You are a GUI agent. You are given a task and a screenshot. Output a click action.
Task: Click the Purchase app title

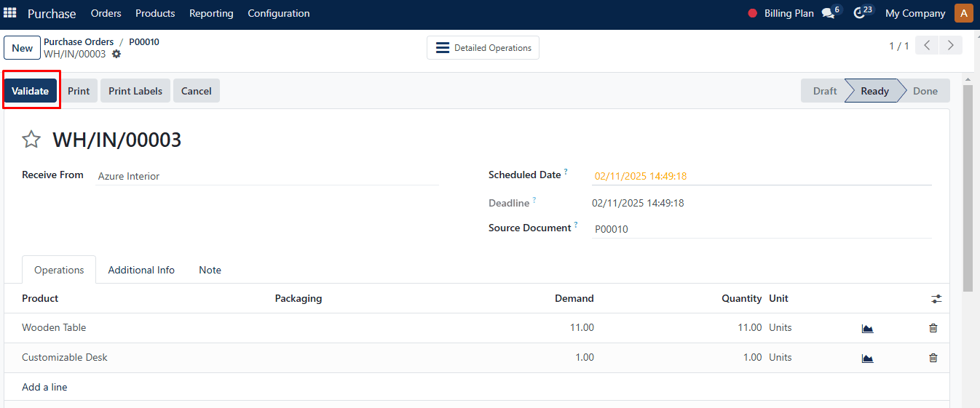pyautogui.click(x=52, y=13)
